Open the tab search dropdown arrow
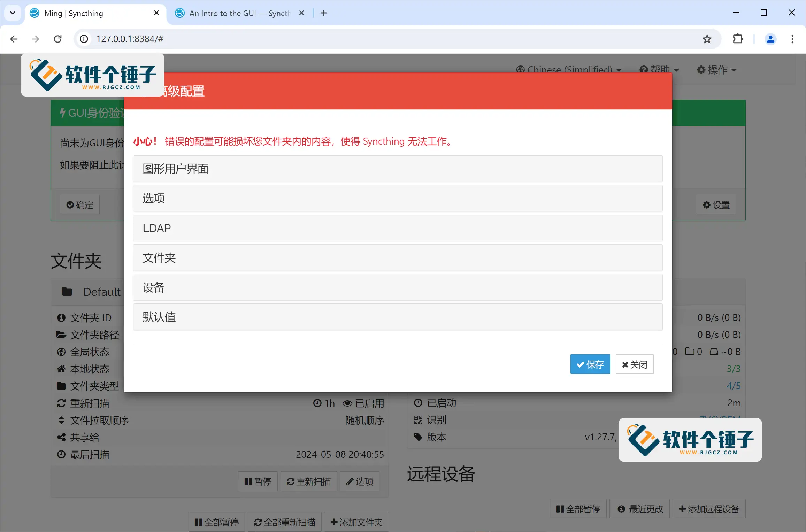The image size is (806, 532). [13, 13]
